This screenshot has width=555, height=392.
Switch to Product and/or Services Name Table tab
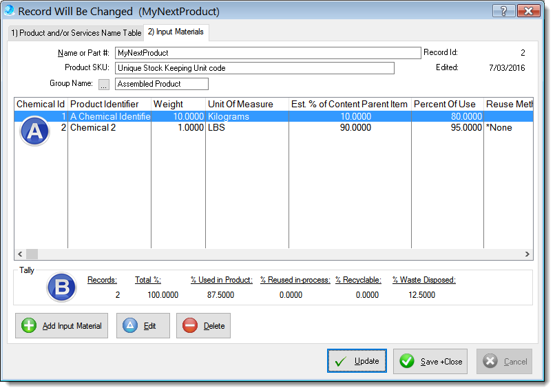click(x=76, y=32)
